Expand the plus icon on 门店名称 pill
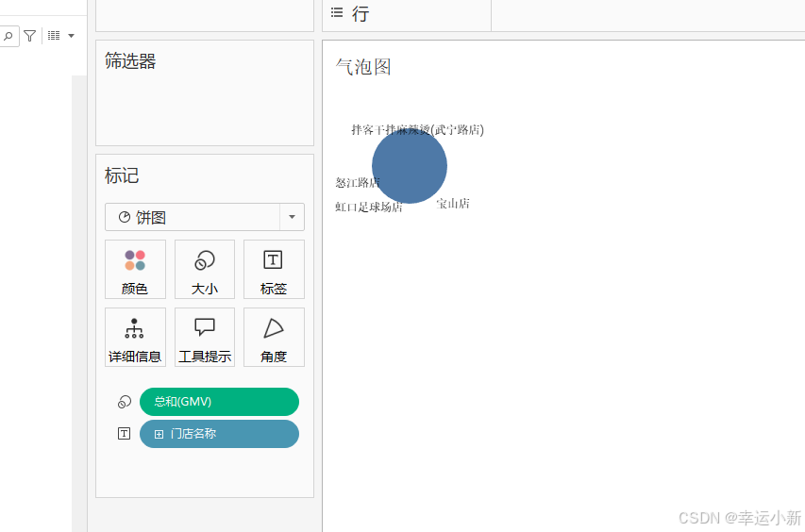 click(159, 435)
